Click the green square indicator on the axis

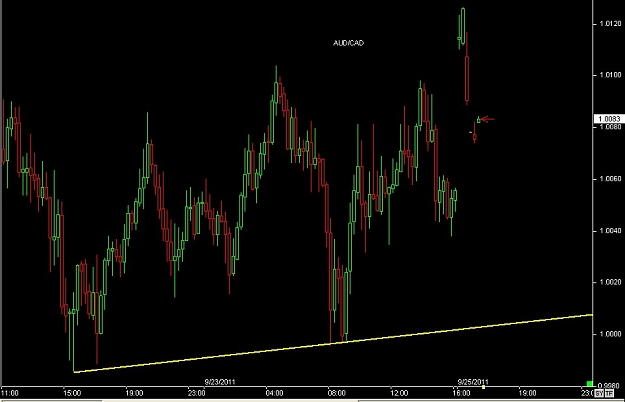point(590,384)
